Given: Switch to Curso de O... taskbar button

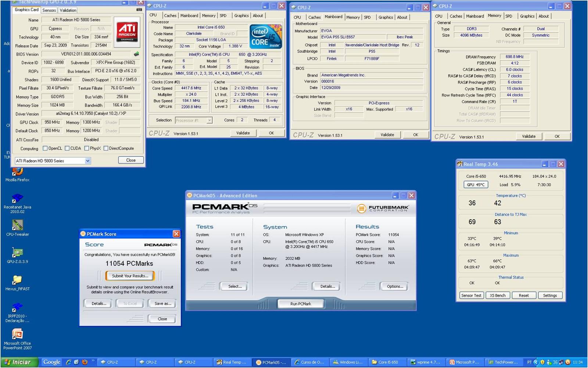Looking at the screenshot, I should 310,362.
